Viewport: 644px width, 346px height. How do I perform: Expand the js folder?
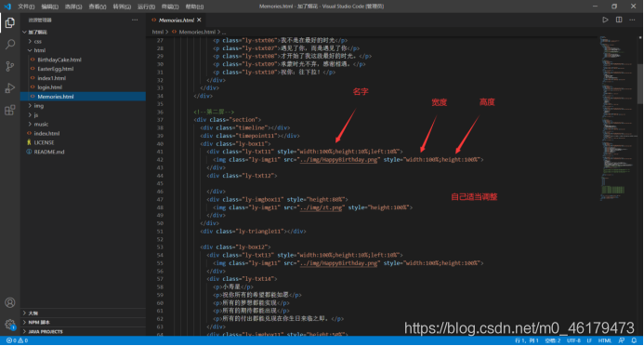tap(83, 115)
